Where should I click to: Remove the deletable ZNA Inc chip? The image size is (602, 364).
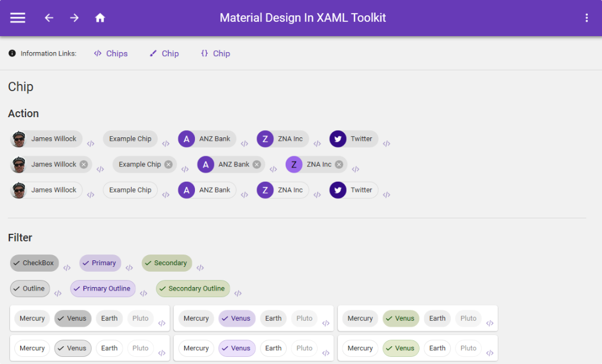tap(339, 165)
